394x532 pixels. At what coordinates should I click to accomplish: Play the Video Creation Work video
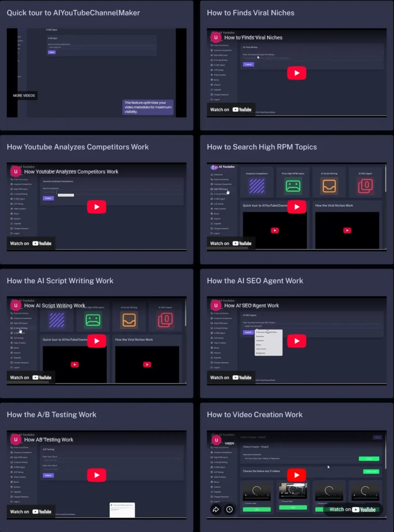tap(296, 475)
